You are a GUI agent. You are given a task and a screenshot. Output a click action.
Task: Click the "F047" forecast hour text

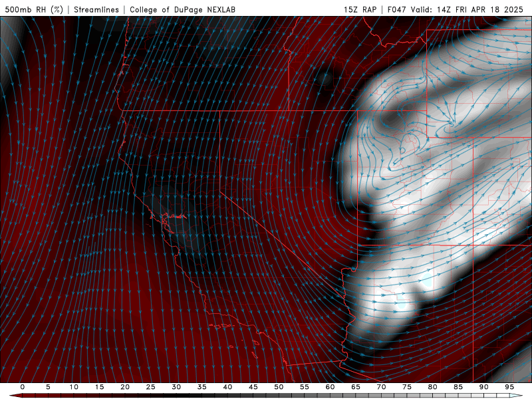click(x=396, y=10)
